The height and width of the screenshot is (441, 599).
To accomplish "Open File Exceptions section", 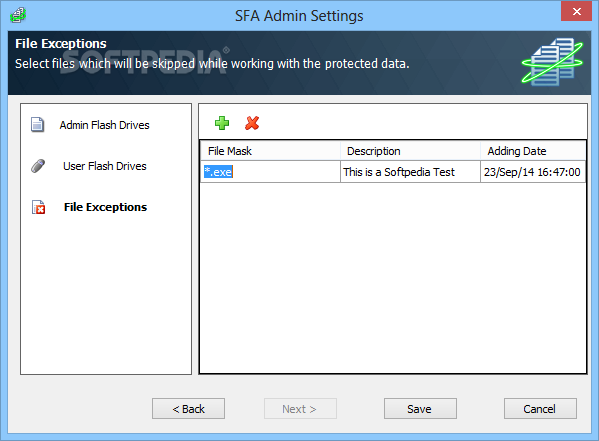I will coord(105,207).
